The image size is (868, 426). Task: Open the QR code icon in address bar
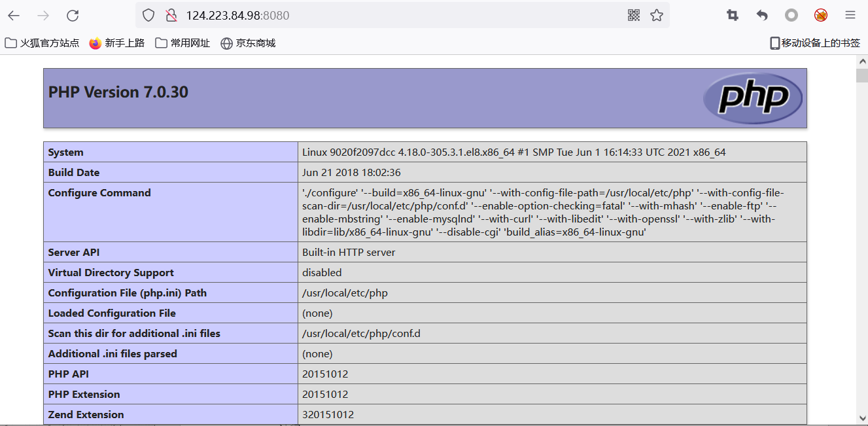634,15
